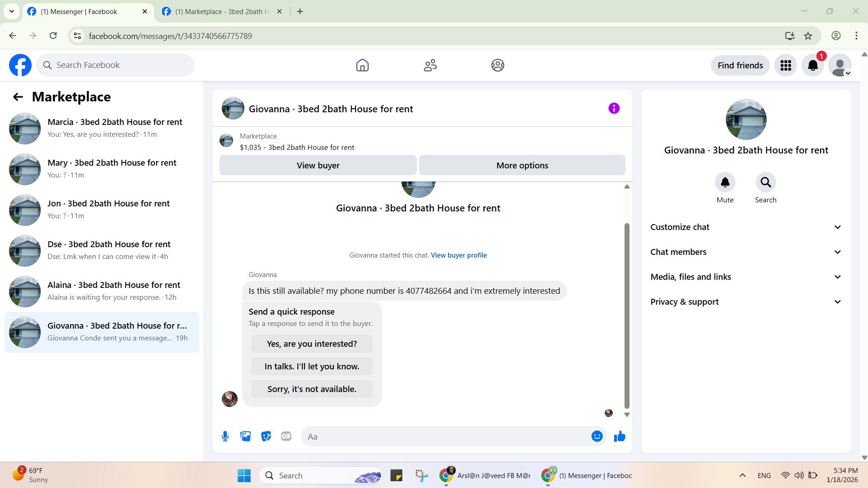The height and width of the screenshot is (488, 868).
Task: Open the Chrome tab search dropdown
Action: point(12,11)
